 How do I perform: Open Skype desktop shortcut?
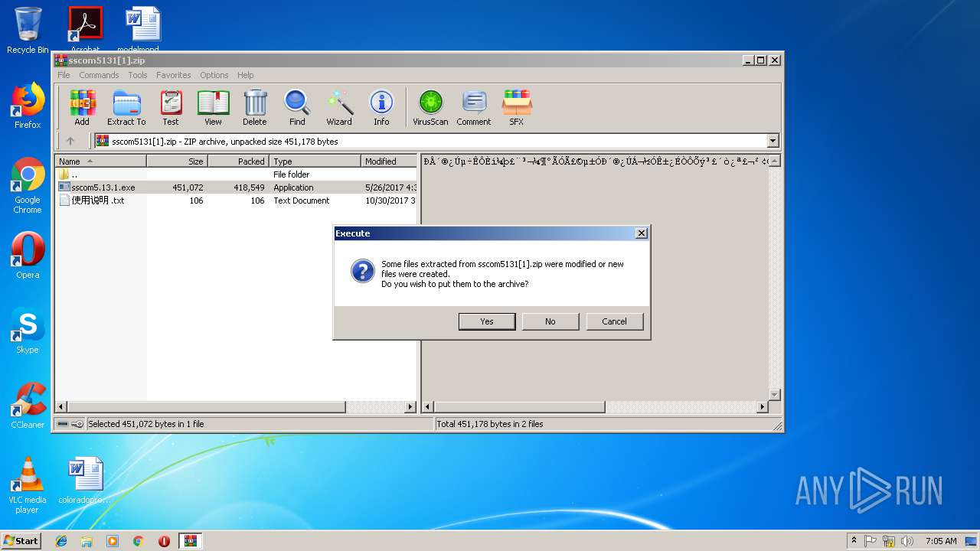pos(28,331)
